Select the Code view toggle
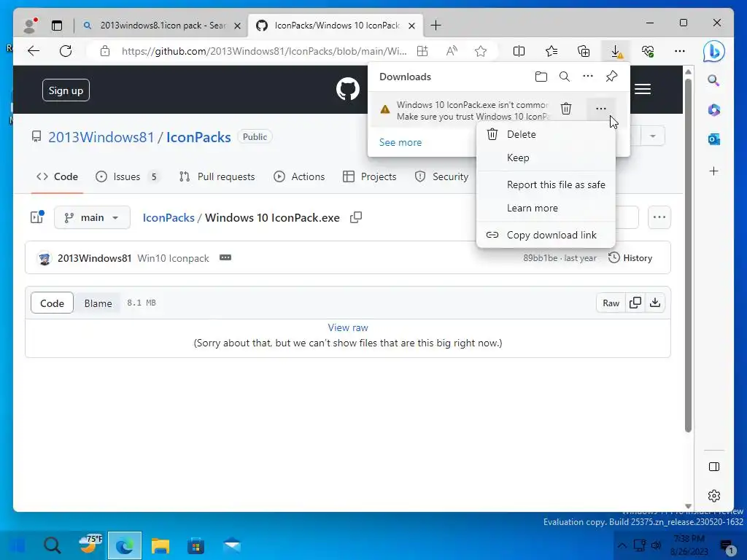The image size is (747, 560). tap(52, 303)
